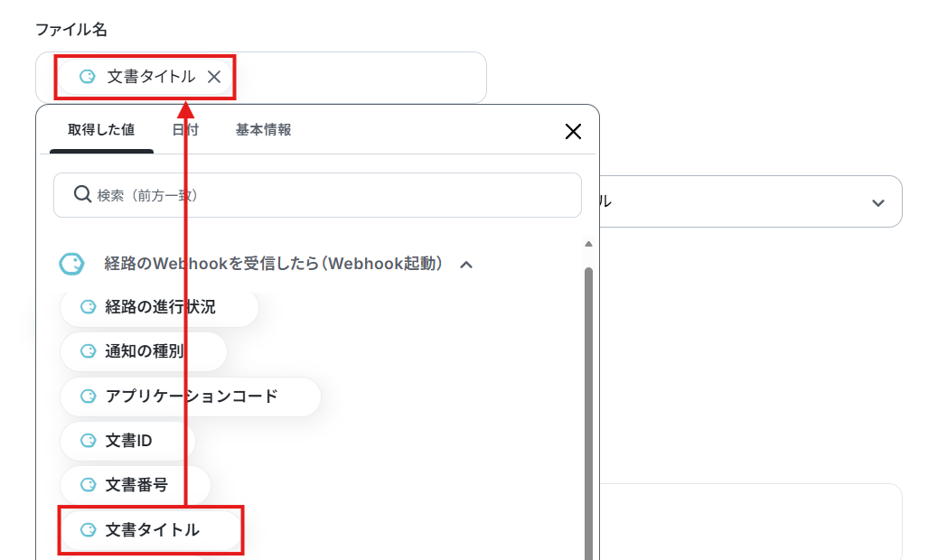The image size is (947, 560).
Task: Click the scrollbar up arrow
Action: click(x=588, y=244)
